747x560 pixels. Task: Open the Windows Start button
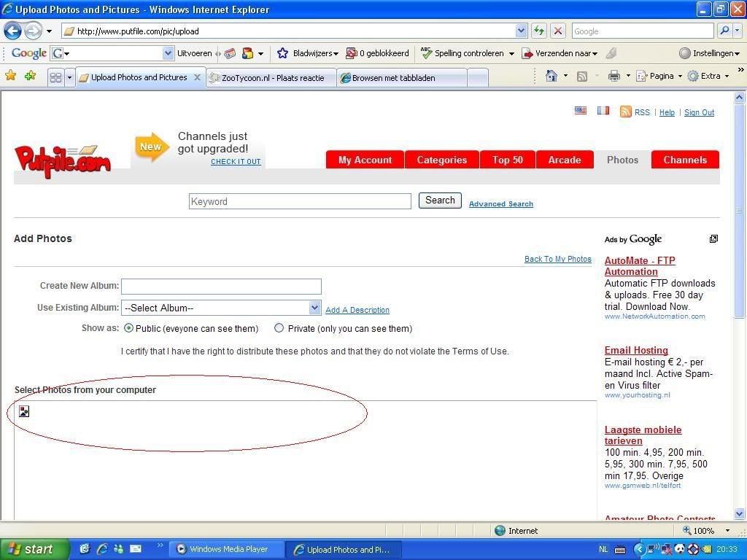pos(34,549)
